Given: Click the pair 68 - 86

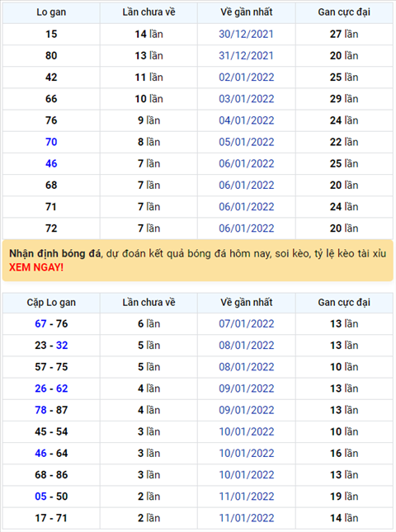Looking at the screenshot, I should 51,474.
